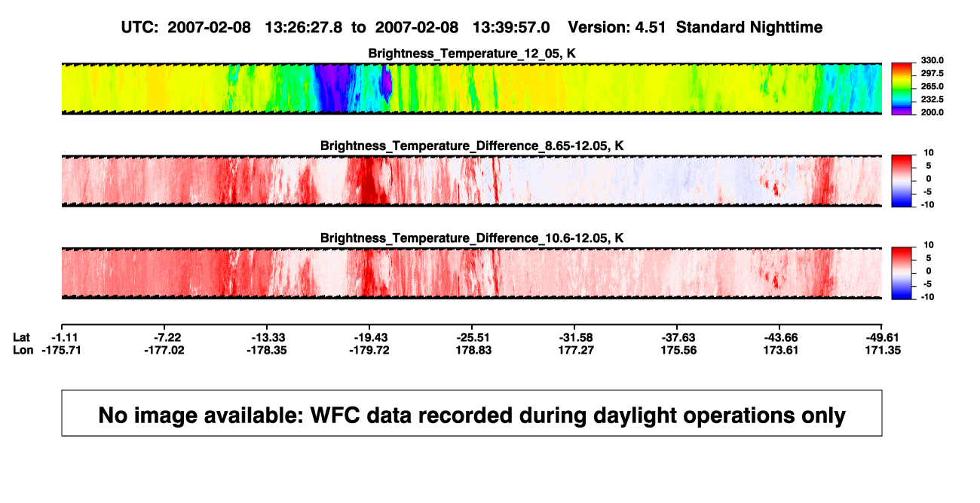Click latitude value -25.51
The image size is (980, 503).
473,337
